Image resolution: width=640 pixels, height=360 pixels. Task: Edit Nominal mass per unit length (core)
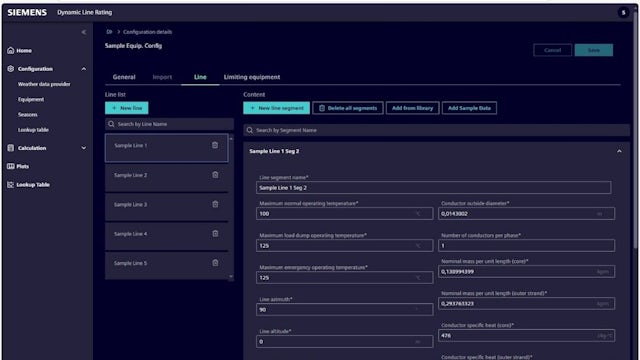[526, 271]
